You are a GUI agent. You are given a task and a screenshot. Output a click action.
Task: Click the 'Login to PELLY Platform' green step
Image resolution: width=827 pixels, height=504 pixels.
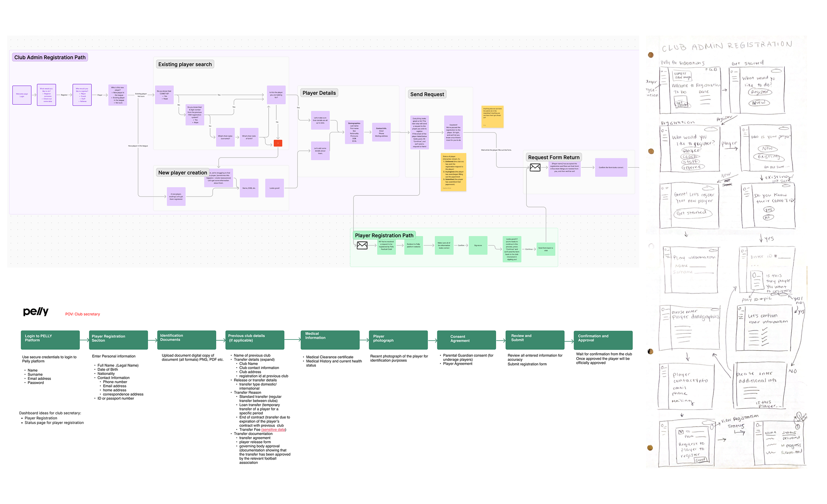click(x=50, y=340)
